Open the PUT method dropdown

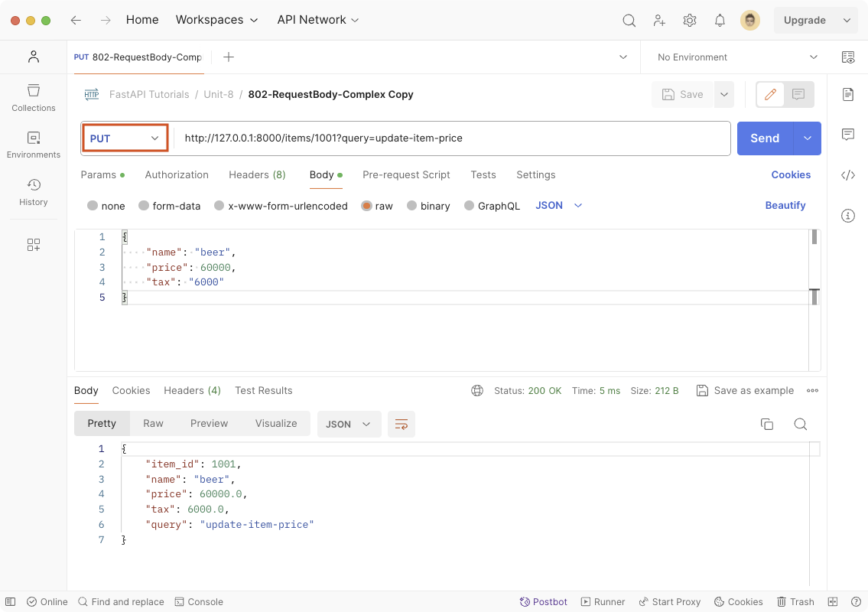click(x=125, y=138)
